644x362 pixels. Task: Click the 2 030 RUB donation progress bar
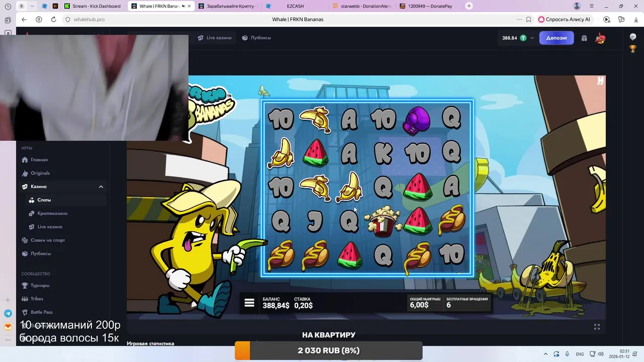[329, 350]
